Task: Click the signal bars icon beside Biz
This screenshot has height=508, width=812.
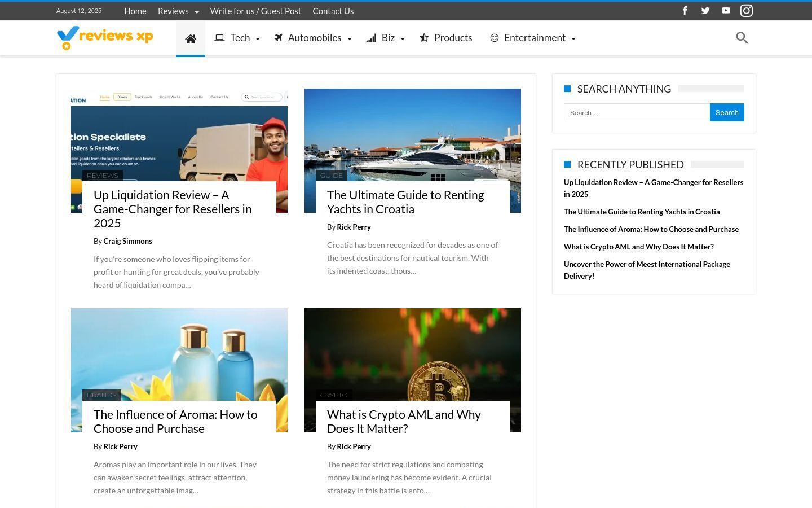Action: point(371,38)
